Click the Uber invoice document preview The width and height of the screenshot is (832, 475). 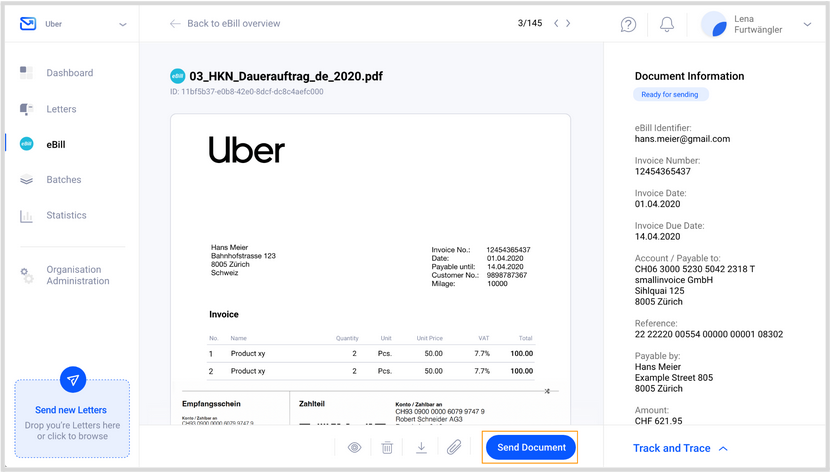click(x=370, y=269)
